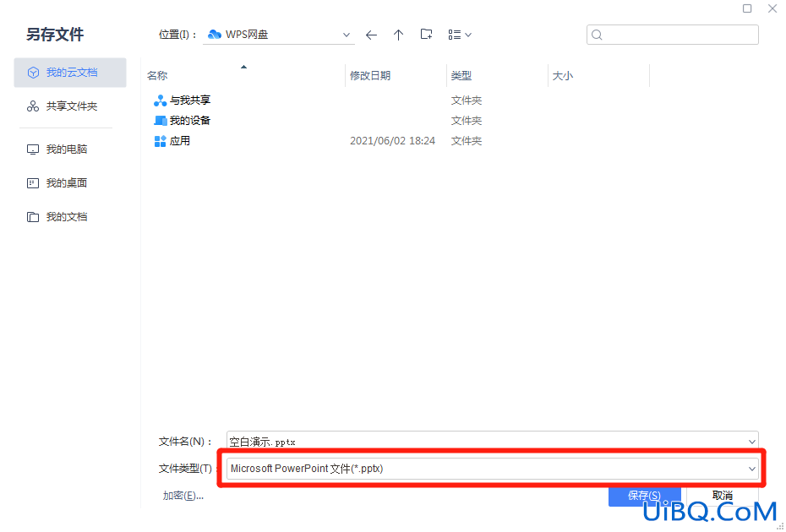Click the 保存(S) button
The height and width of the screenshot is (532, 786).
click(644, 496)
